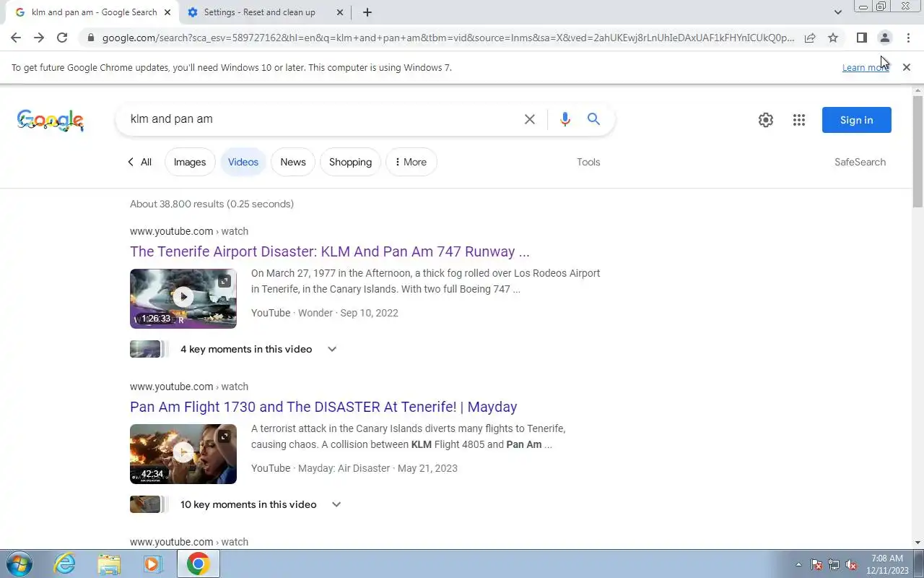Viewport: 924px width, 578px height.
Task: Go back to previous page
Action: 16,38
